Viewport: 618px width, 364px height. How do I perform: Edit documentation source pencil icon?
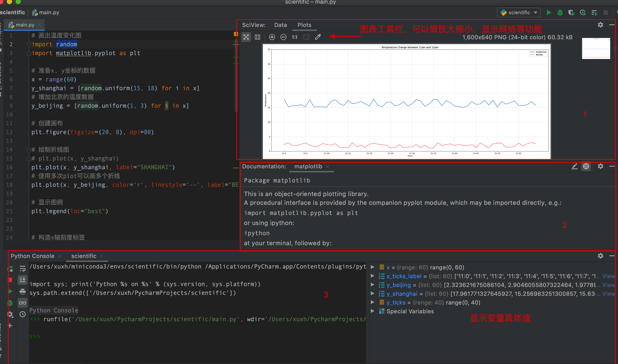click(574, 166)
